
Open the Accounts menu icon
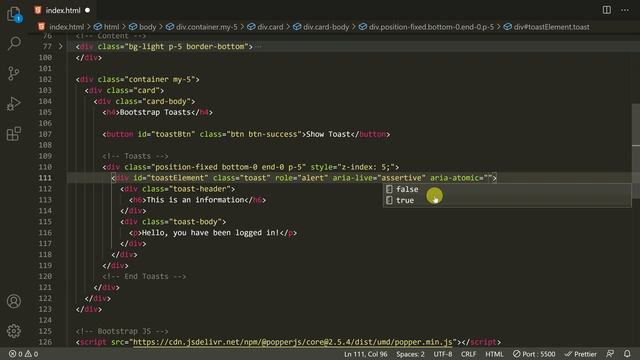pos(14,301)
